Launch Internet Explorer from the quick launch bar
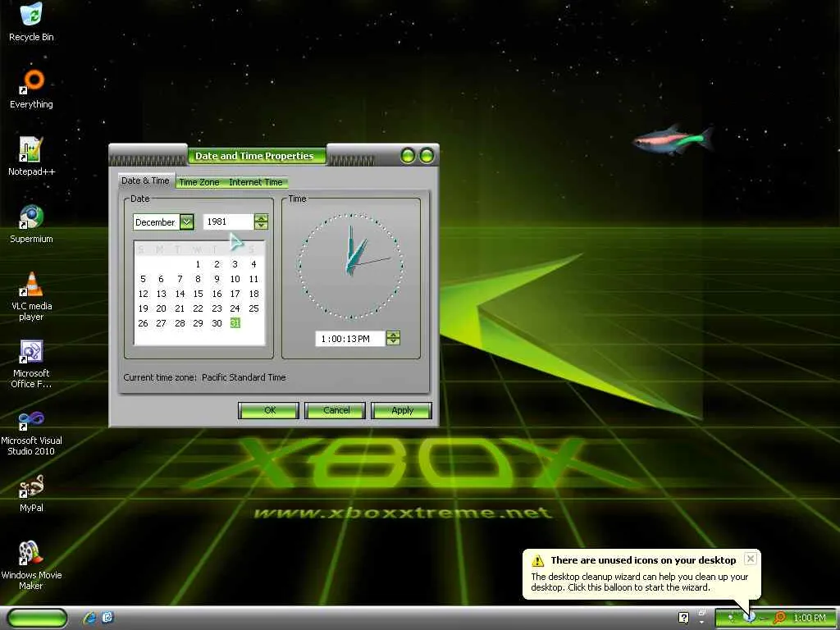This screenshot has width=840, height=630. click(x=89, y=618)
